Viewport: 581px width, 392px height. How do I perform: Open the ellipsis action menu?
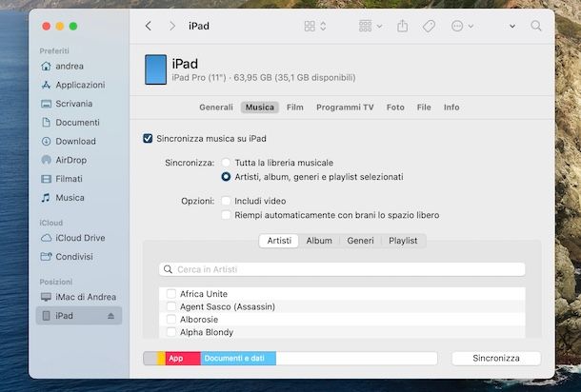[457, 26]
